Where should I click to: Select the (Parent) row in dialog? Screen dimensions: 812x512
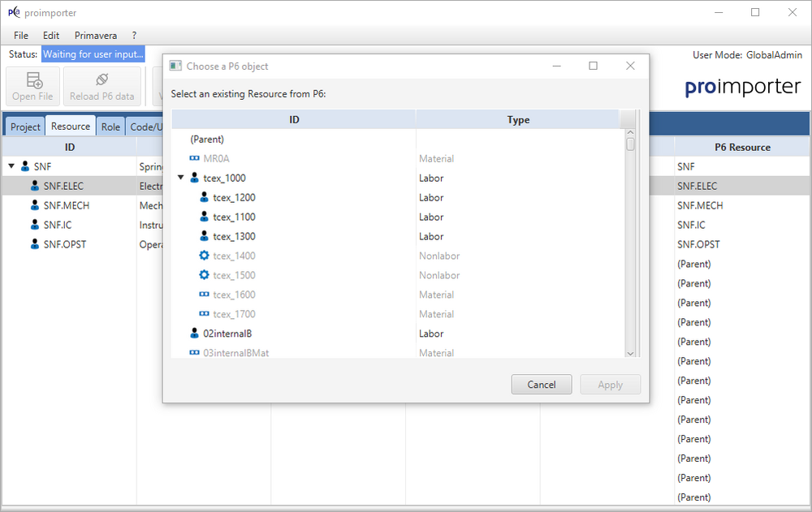pyautogui.click(x=207, y=139)
